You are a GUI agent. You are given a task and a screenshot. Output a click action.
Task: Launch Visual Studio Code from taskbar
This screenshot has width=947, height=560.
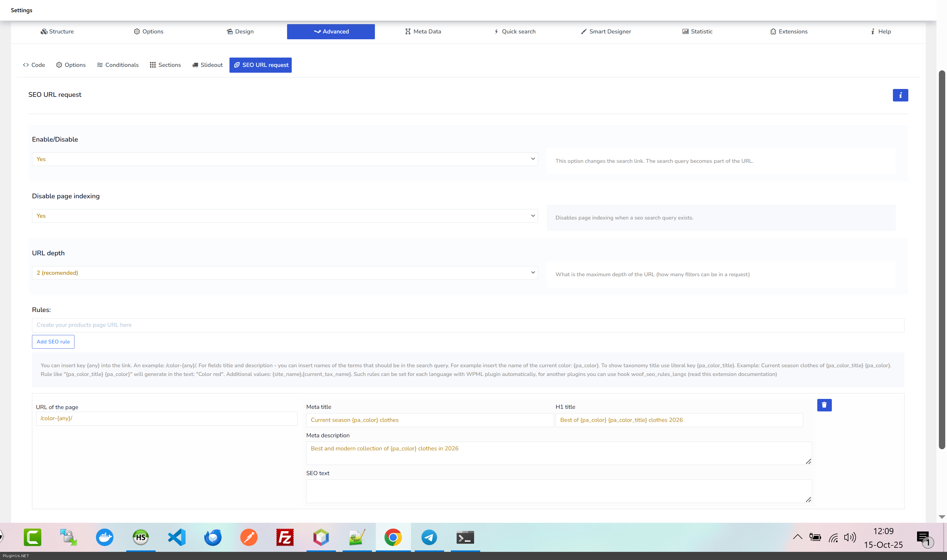click(x=177, y=537)
